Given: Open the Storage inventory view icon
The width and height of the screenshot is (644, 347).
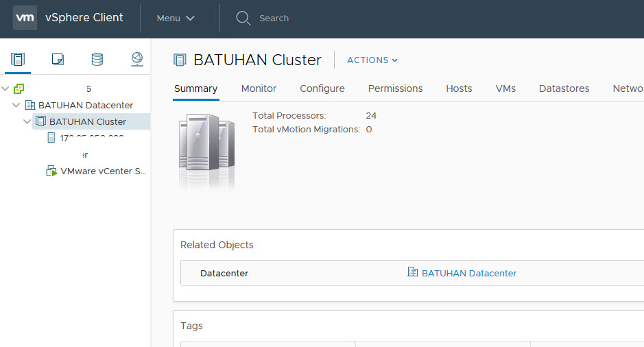Looking at the screenshot, I should point(97,60).
